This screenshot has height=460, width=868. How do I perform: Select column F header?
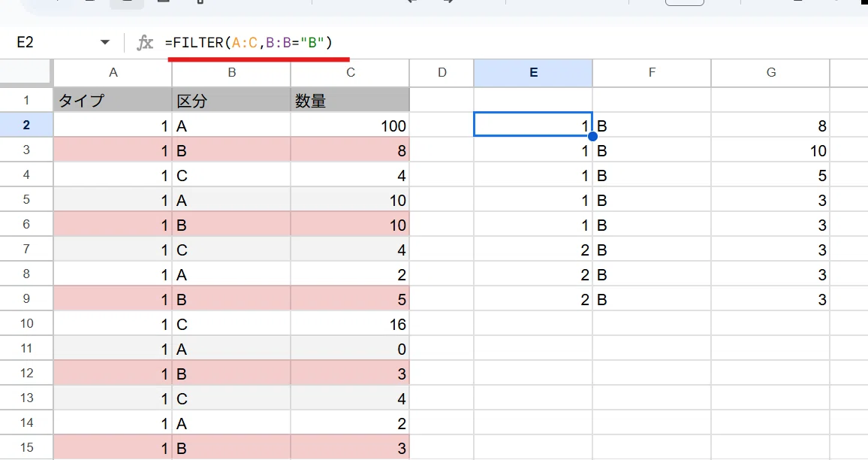pyautogui.click(x=652, y=73)
